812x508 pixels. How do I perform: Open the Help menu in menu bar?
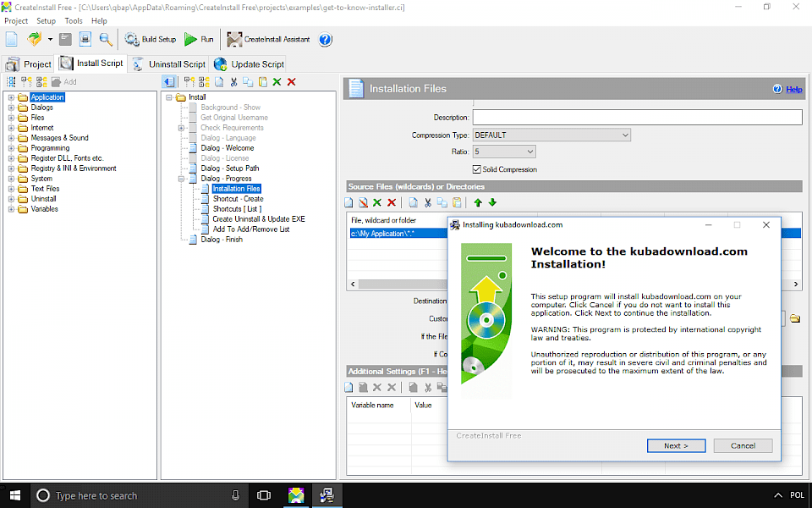99,20
